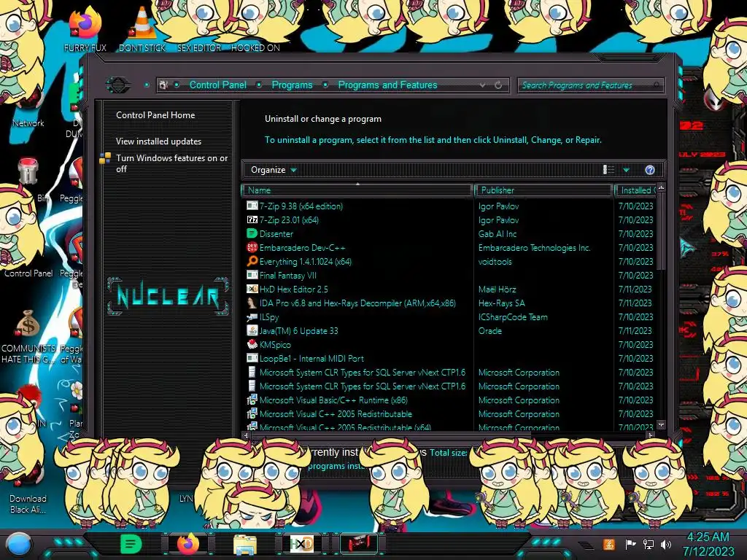Open HxD from the taskbar

pyautogui.click(x=301, y=544)
